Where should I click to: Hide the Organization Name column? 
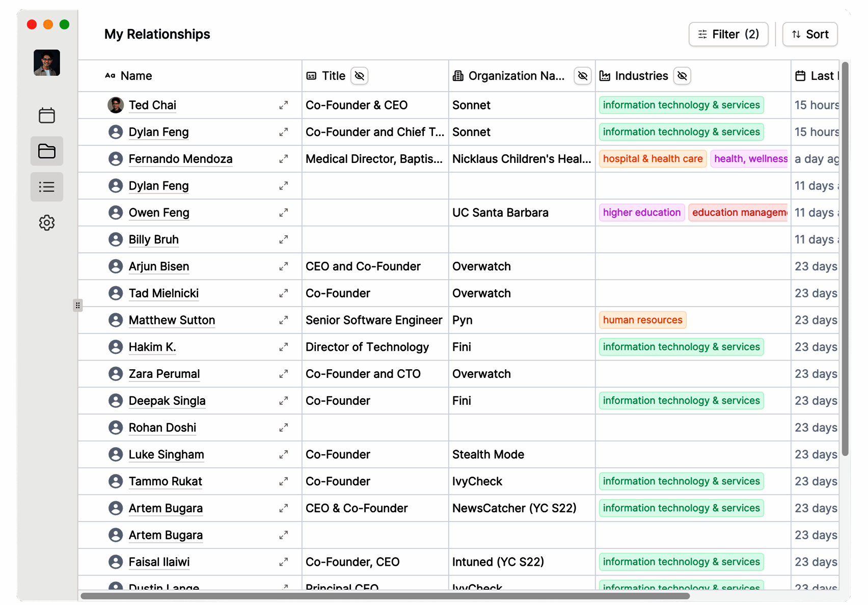583,76
